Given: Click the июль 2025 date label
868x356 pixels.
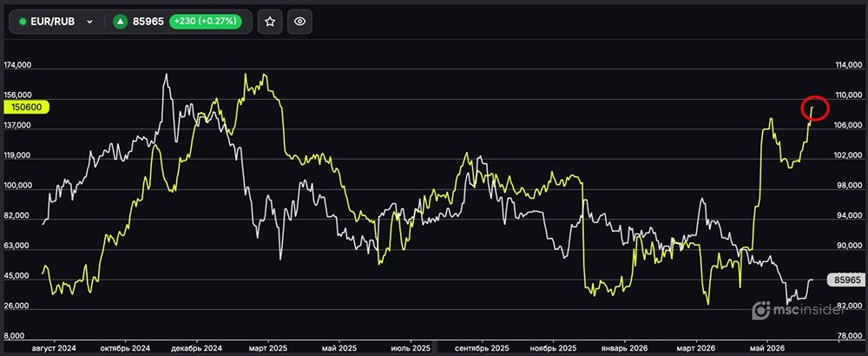Looking at the screenshot, I should (411, 349).
